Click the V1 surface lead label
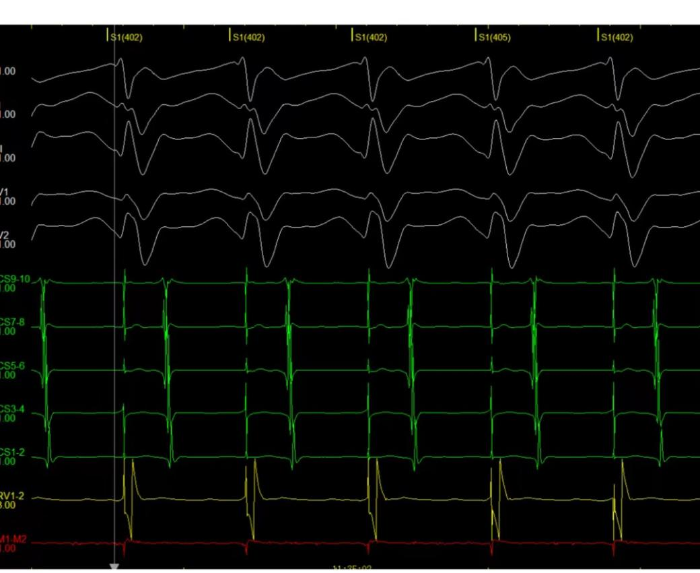This screenshot has height=573, width=700. [6, 190]
